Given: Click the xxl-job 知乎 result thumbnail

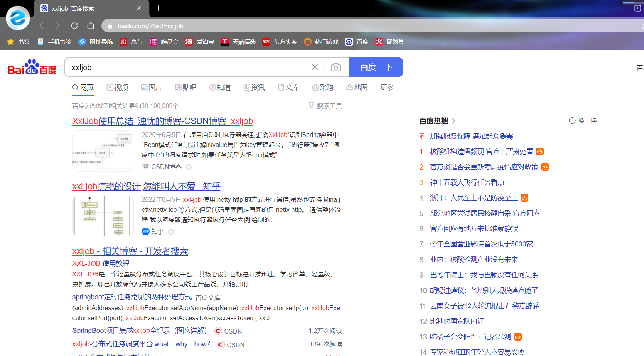Looking at the screenshot, I should 103,216.
